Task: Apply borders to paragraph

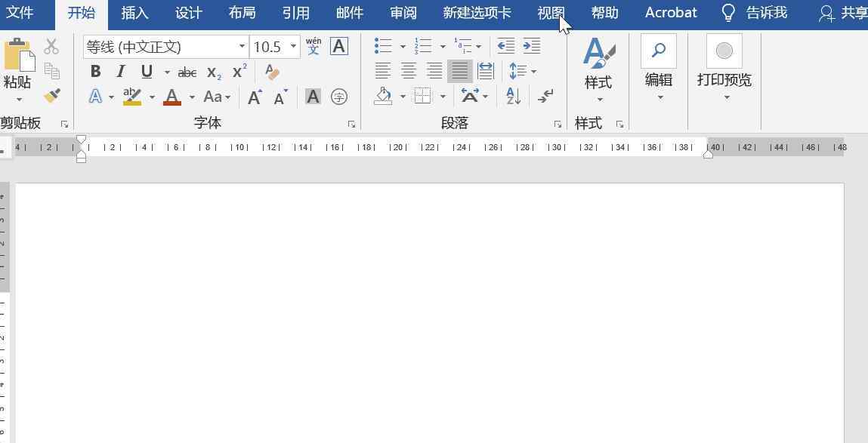Action: (423, 97)
